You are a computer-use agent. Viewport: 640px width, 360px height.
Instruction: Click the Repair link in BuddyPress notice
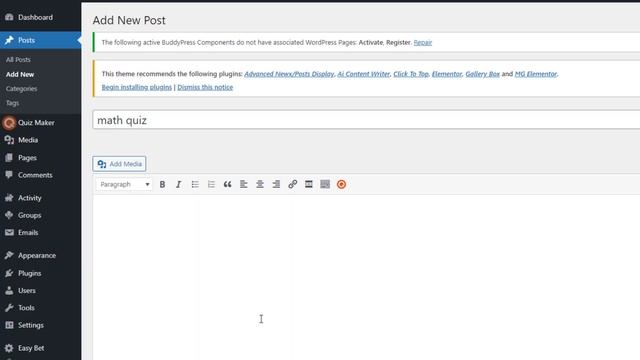422,42
